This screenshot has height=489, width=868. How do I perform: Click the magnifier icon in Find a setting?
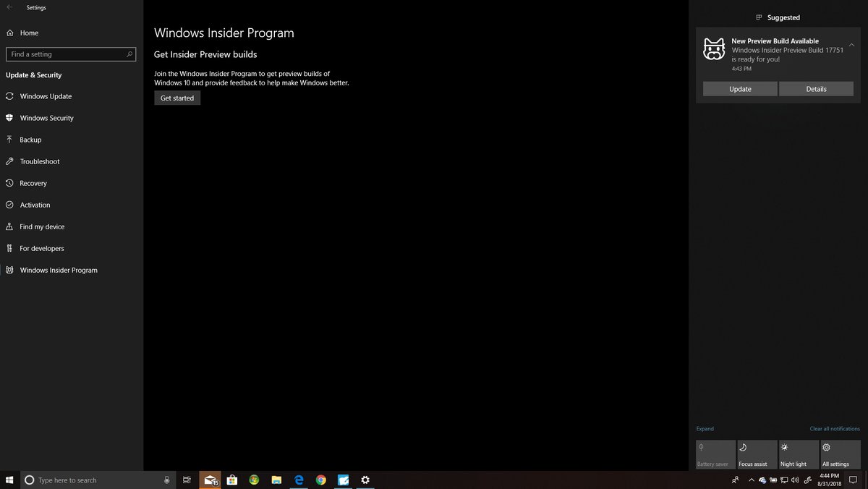tap(129, 54)
